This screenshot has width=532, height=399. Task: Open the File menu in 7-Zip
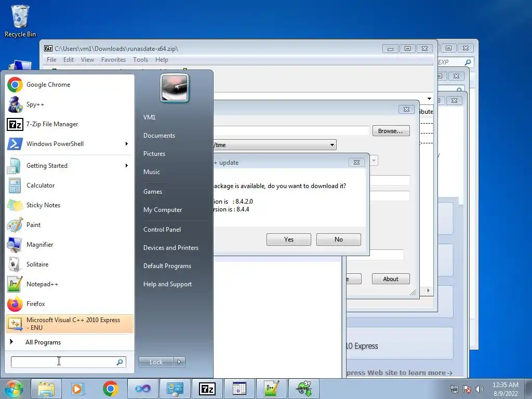coord(51,60)
